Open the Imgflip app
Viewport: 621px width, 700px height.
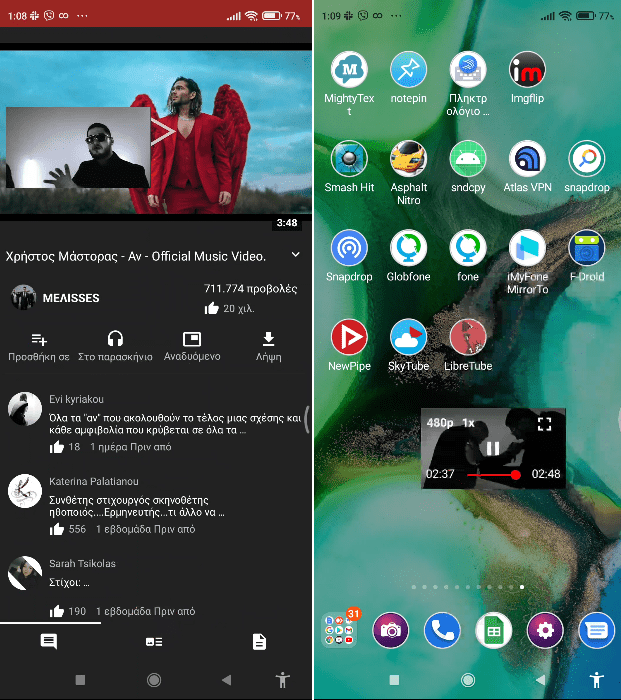(527, 70)
